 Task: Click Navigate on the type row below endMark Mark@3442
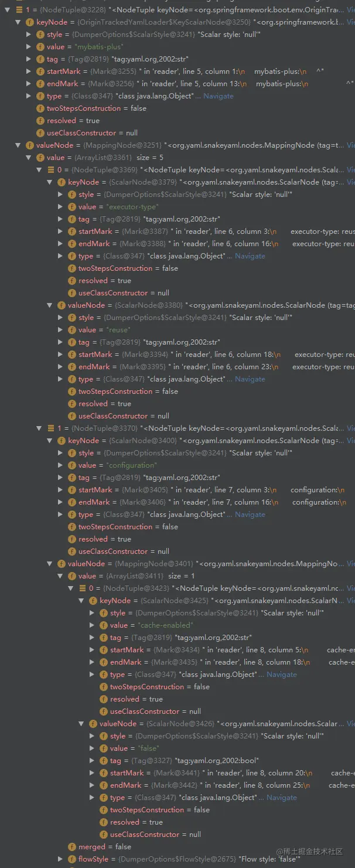282,798
